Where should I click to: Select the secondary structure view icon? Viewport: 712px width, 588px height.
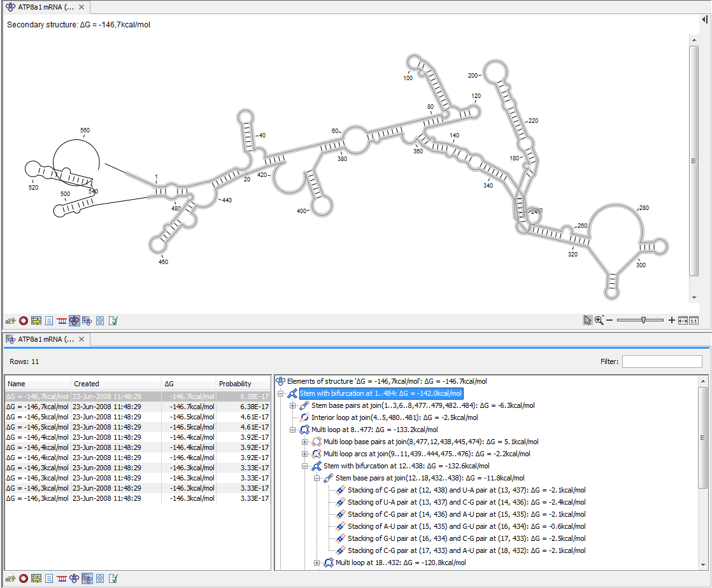click(x=75, y=321)
